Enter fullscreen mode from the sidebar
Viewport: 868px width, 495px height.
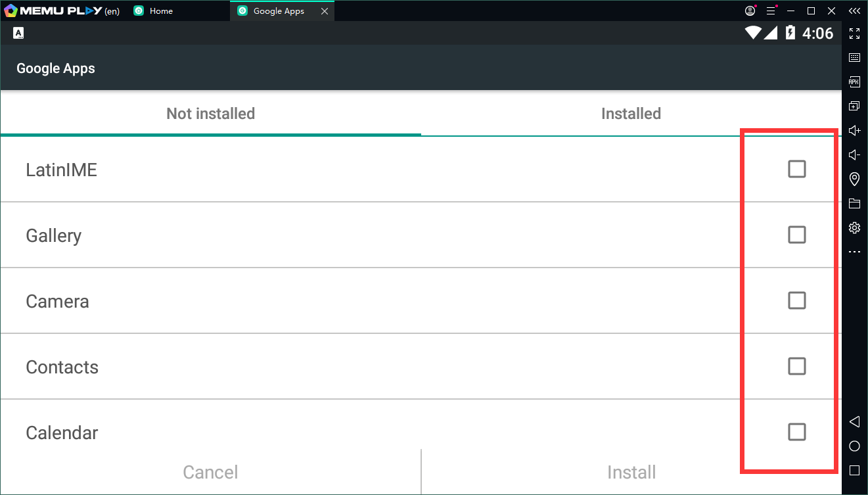pyautogui.click(x=854, y=34)
